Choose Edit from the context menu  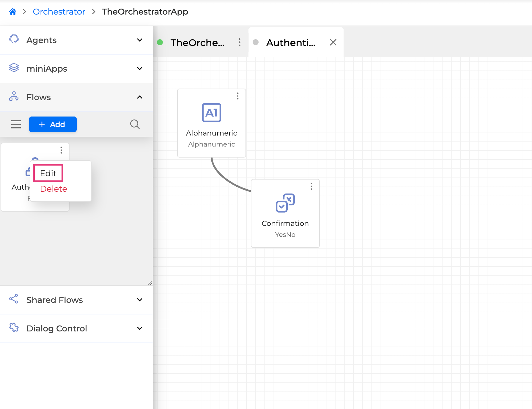click(x=48, y=173)
